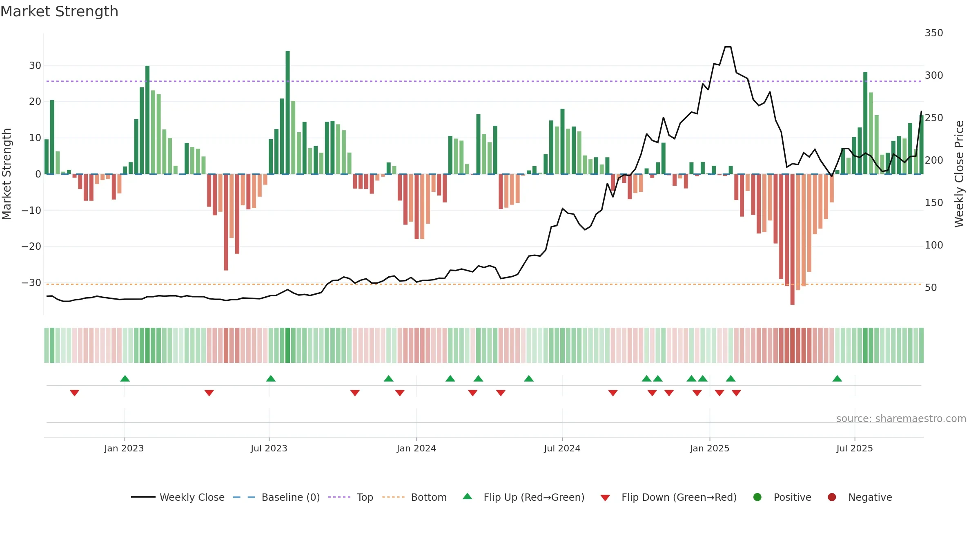Screen dimensions: 980x551
Task: Open the source: sharemaestro.com text
Action: point(901,419)
